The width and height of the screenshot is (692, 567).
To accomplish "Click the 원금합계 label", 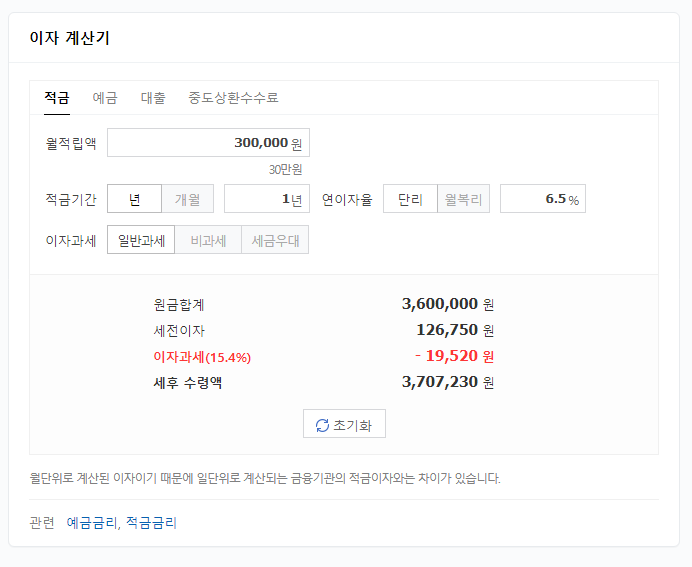I will [x=179, y=304].
